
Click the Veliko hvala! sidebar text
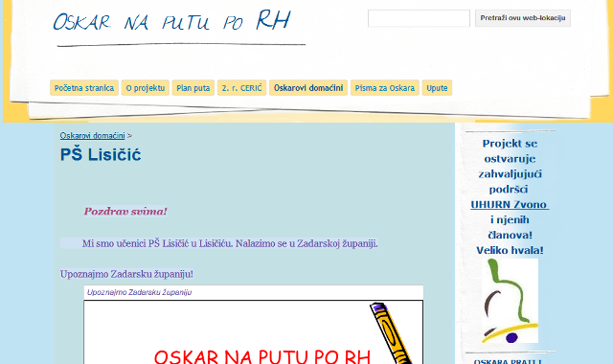[510, 250]
